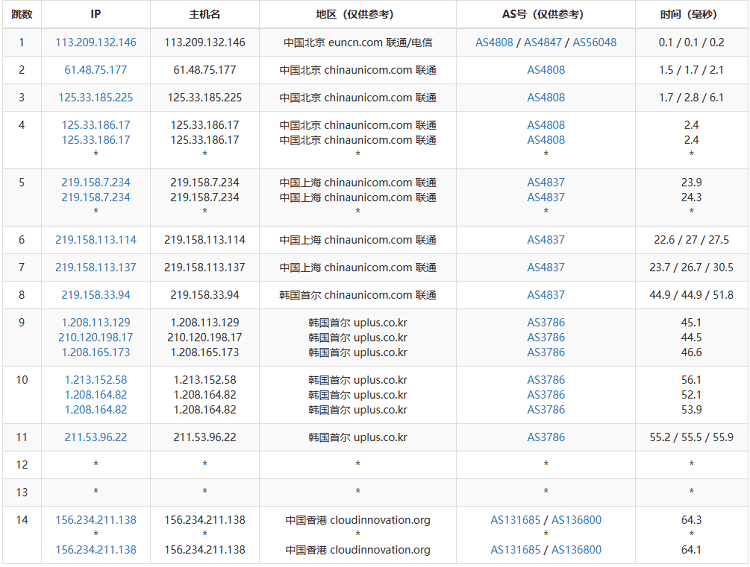Click AS3786 link in hop 11 row
The width and height of the screenshot is (750, 567).
click(546, 437)
